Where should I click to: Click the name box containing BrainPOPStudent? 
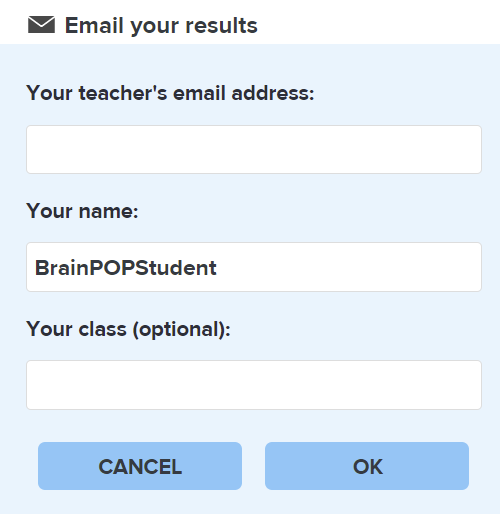(x=254, y=267)
